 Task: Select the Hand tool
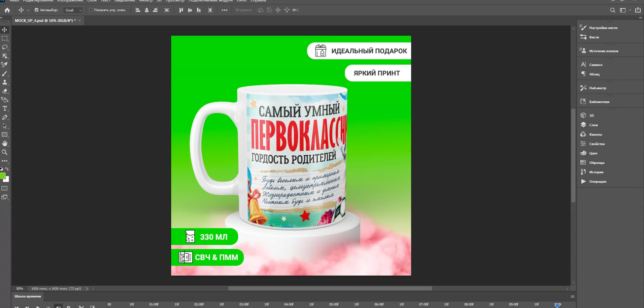(x=5, y=143)
